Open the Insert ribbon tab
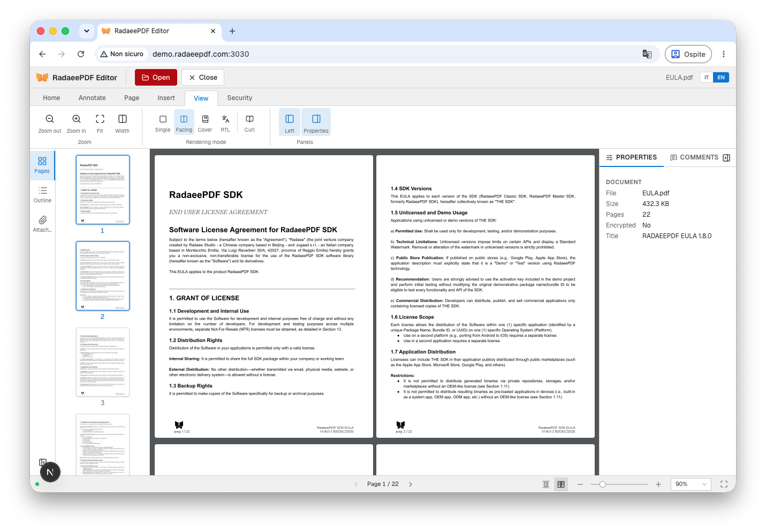766x532 pixels. tap(166, 98)
